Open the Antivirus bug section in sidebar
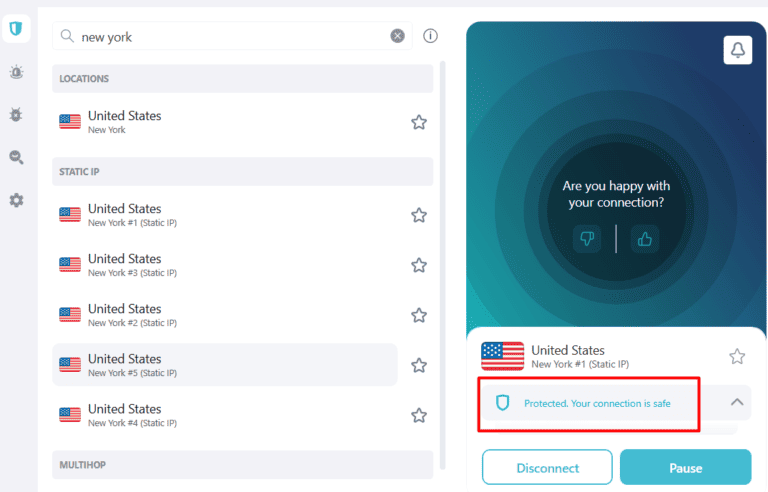768x492 pixels. pos(16,115)
